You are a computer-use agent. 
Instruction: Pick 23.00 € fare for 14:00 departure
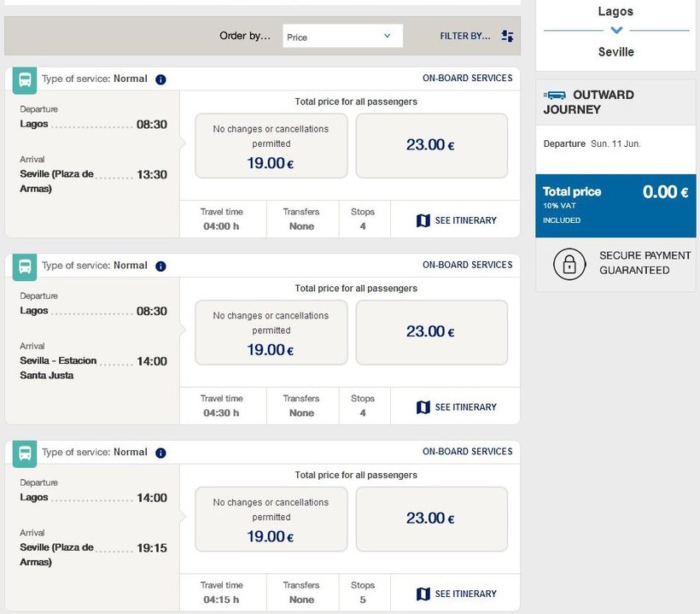click(x=431, y=519)
